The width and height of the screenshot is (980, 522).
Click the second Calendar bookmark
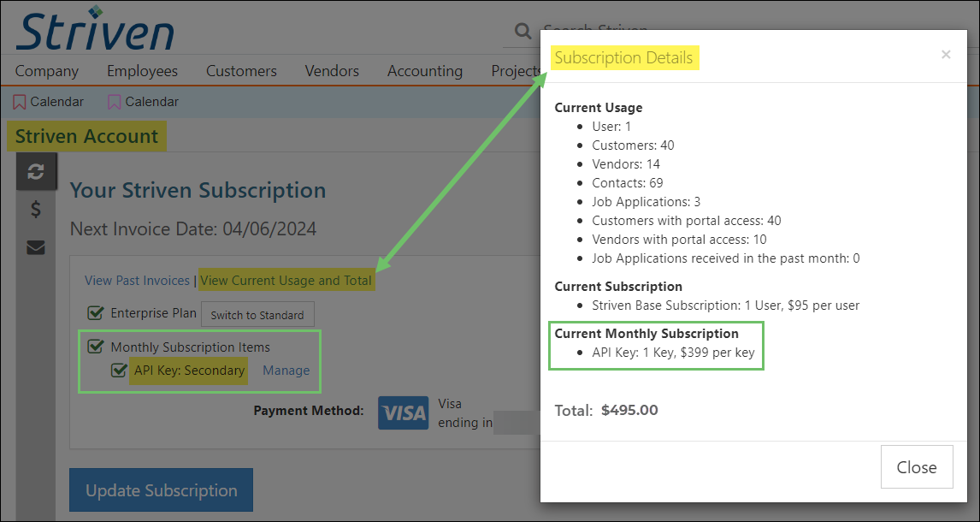pyautogui.click(x=143, y=102)
